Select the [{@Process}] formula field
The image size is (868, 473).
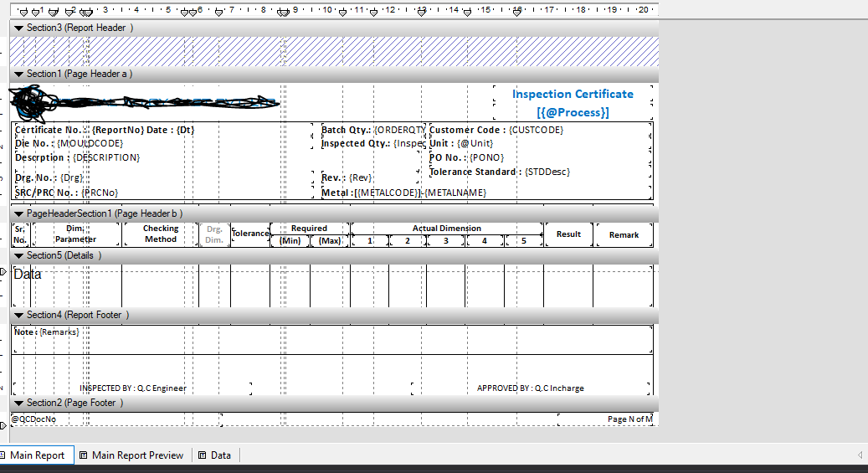[573, 112]
